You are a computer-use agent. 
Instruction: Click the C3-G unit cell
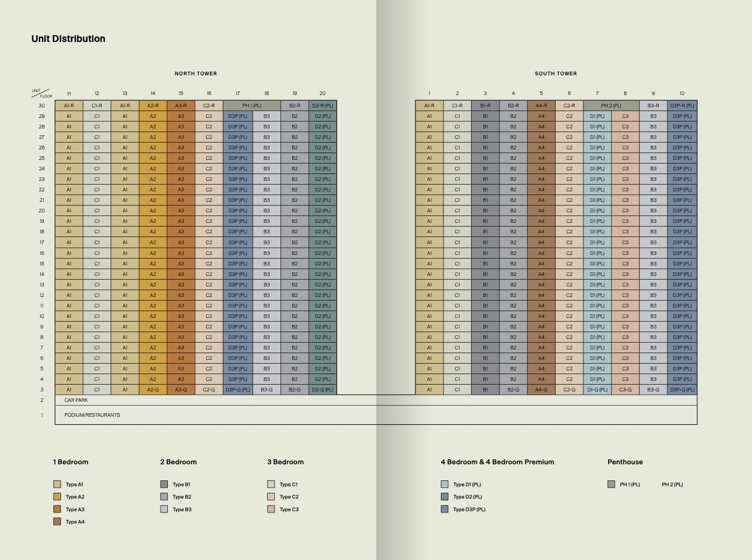pos(625,390)
